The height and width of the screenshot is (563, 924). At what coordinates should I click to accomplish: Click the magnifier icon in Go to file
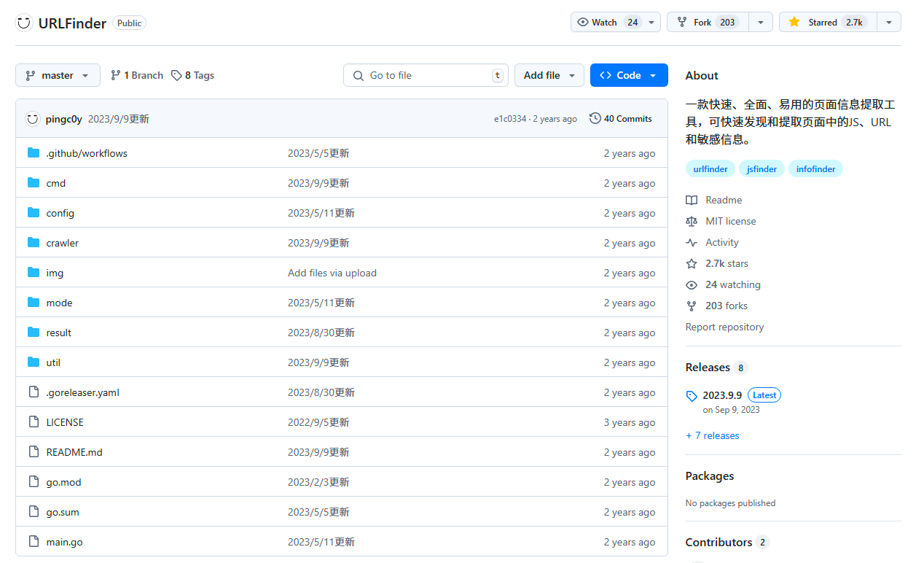(x=359, y=75)
